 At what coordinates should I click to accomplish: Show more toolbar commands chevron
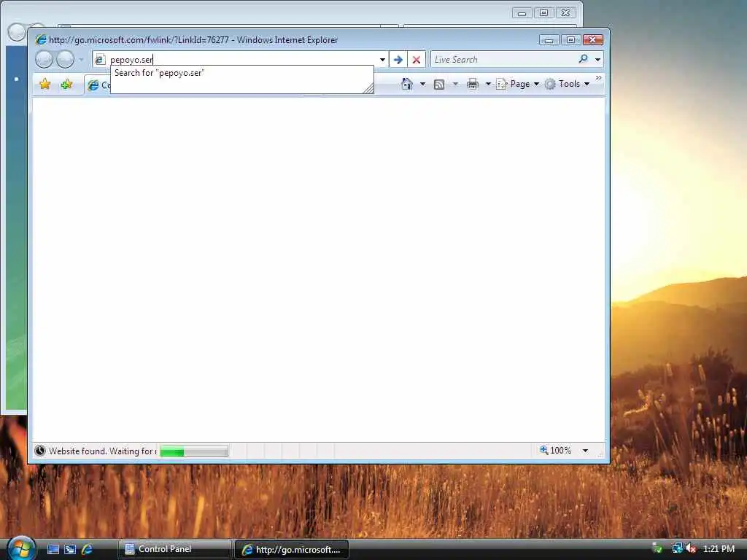click(599, 77)
